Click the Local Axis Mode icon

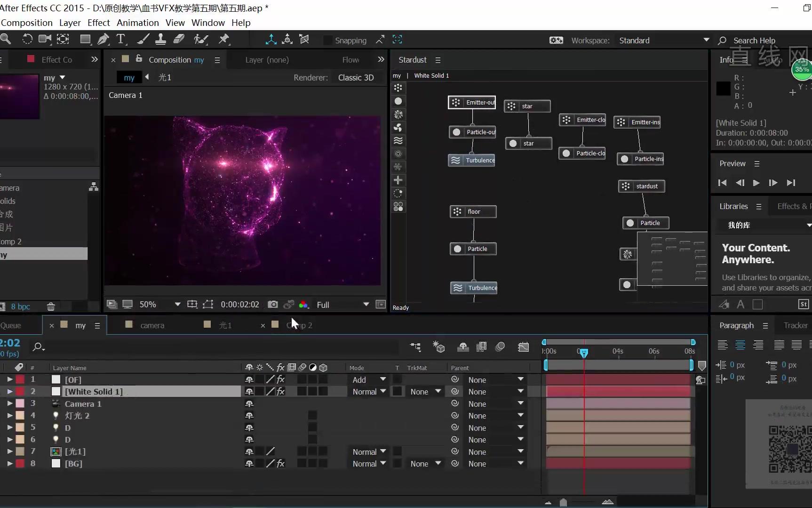[x=271, y=40]
